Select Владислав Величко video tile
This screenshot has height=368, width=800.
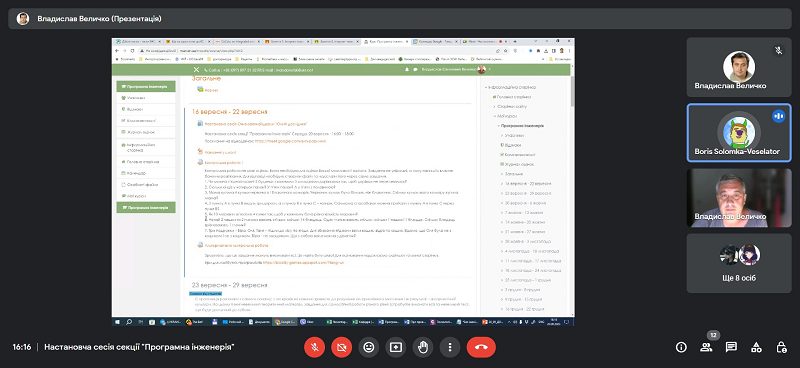[x=739, y=198]
